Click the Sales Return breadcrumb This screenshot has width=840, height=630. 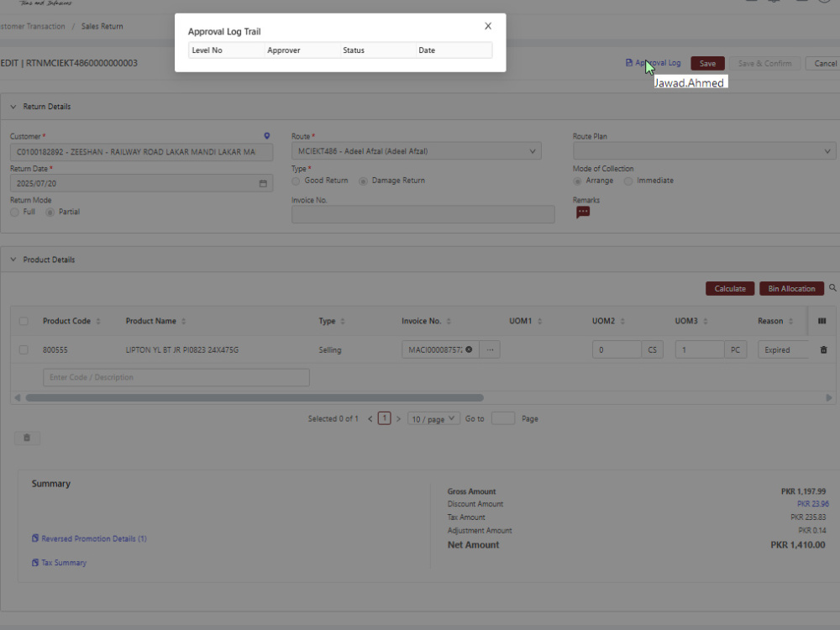[102, 26]
